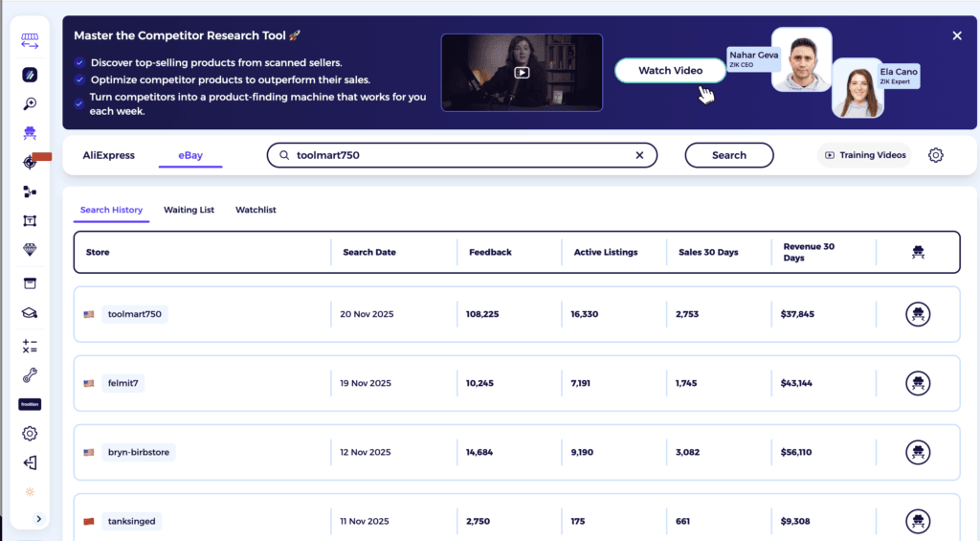Open the toolmart750 store link
Viewport: 980px width, 541px height.
[x=134, y=314]
